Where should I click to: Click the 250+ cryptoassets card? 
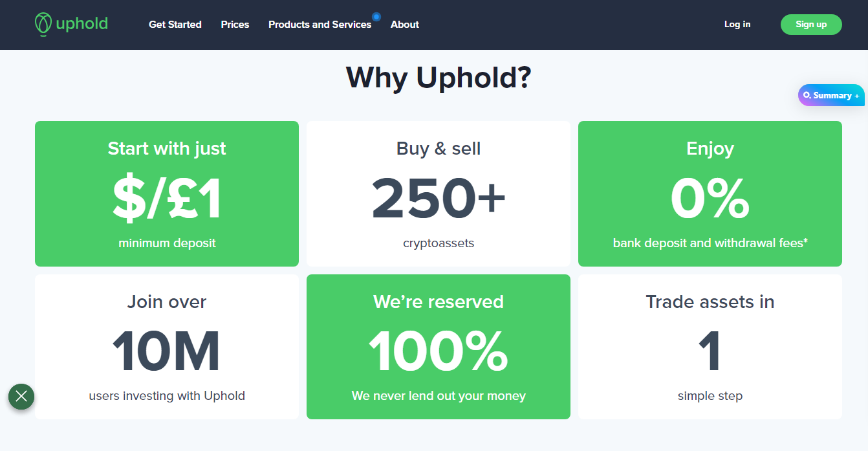[x=439, y=193]
